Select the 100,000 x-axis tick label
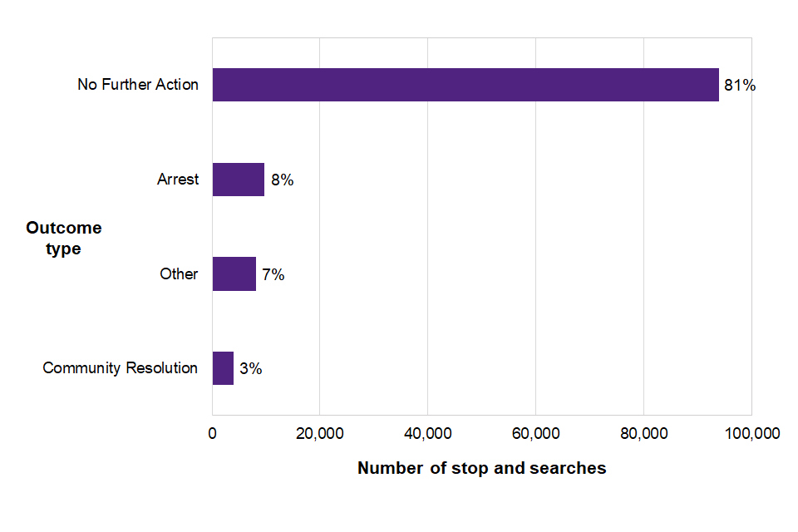Image resolution: width=798 pixels, height=532 pixels. click(x=751, y=433)
